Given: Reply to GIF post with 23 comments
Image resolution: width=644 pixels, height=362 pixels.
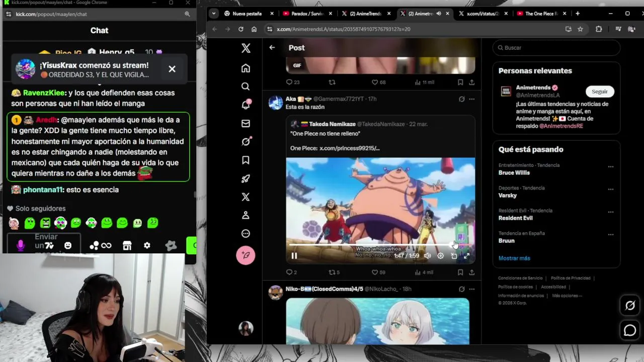Looking at the screenshot, I should pos(292,82).
